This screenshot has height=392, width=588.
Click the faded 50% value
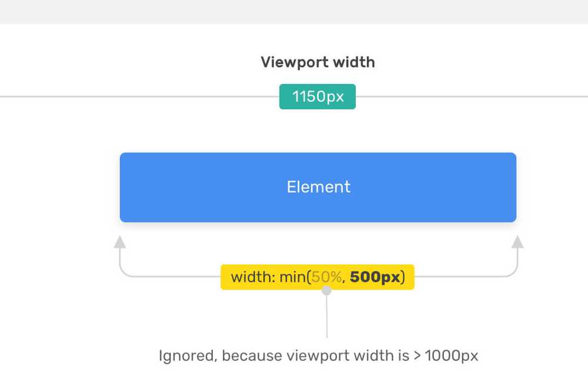[x=326, y=277]
